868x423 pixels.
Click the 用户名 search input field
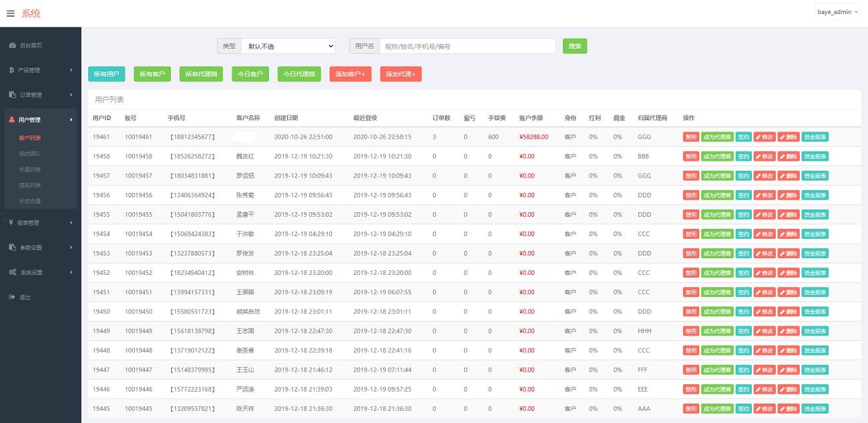(467, 46)
